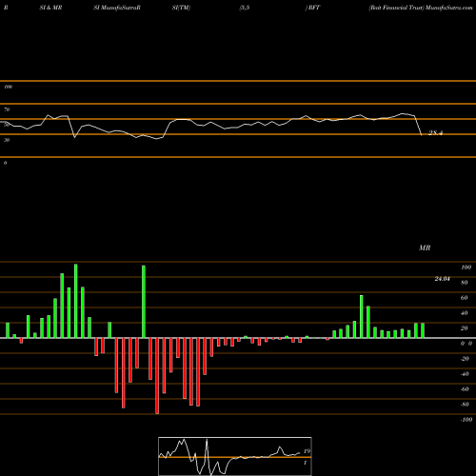476x476 pixels.
Task: Click the RSI current value label 28.4
Action: point(435,133)
